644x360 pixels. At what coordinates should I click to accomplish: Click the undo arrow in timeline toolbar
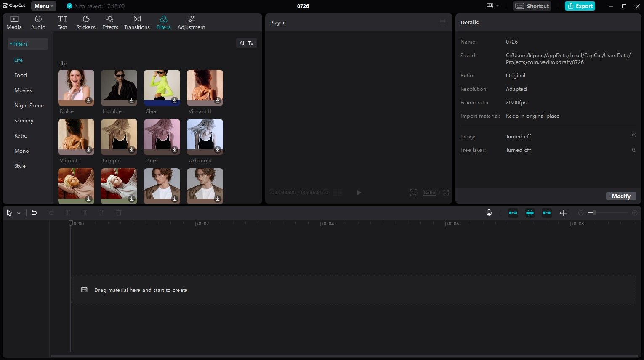click(35, 213)
